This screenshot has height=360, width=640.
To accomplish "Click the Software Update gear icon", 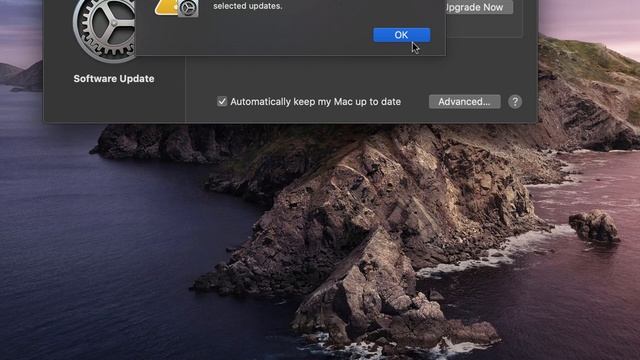I will (104, 31).
